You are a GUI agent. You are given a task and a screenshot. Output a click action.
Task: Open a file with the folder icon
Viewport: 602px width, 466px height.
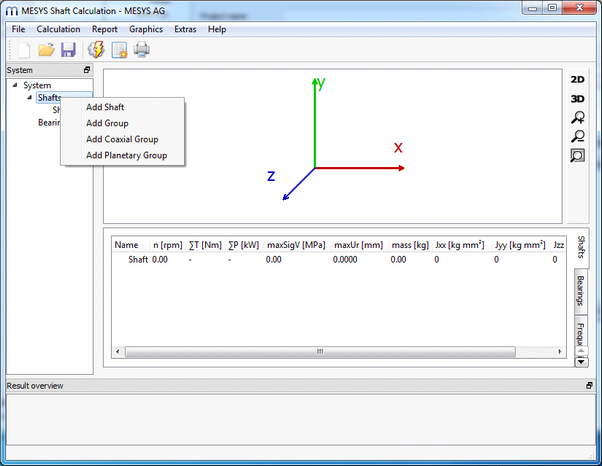tap(46, 50)
